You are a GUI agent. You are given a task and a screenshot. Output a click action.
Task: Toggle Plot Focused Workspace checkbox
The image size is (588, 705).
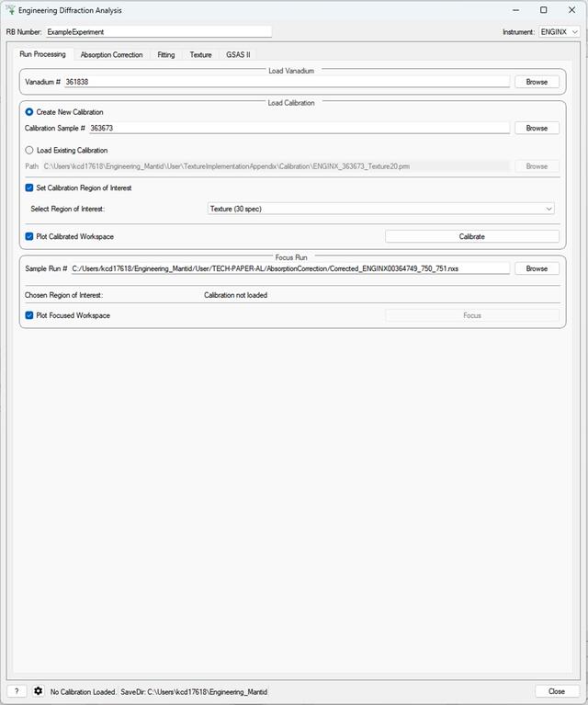coord(29,315)
